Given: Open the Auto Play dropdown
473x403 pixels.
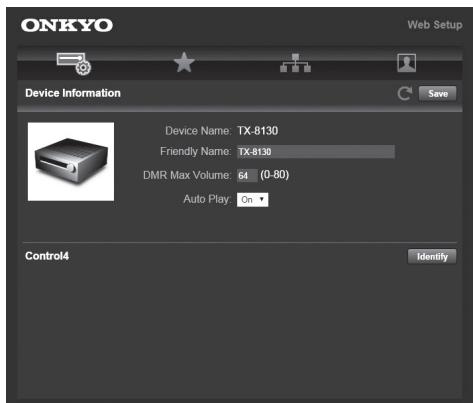Looking at the screenshot, I should pyautogui.click(x=252, y=200).
